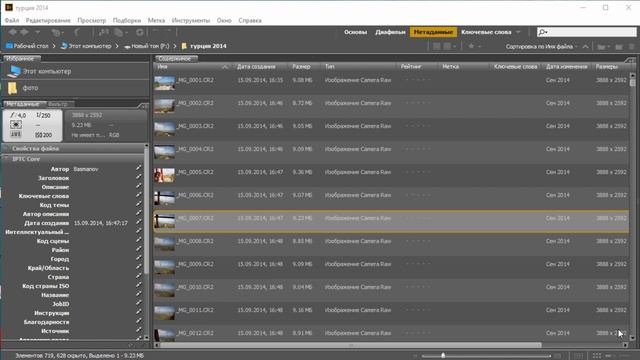Screen dimensions: 640x360
Task: Click the thumbnail quality options icon
Action: [x=449, y=46]
